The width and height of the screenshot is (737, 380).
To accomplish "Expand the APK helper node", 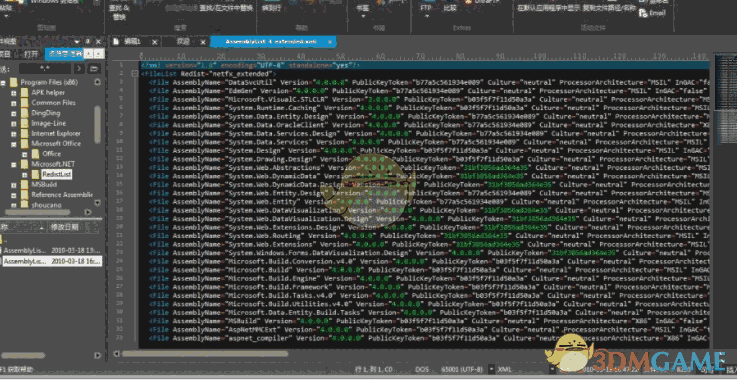I will pyautogui.click(x=14, y=93).
